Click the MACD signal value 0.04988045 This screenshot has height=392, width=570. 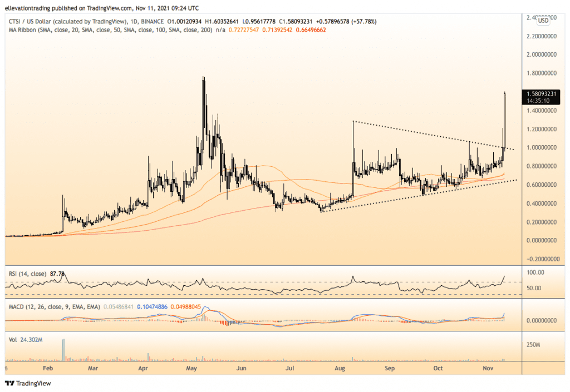pyautogui.click(x=185, y=307)
